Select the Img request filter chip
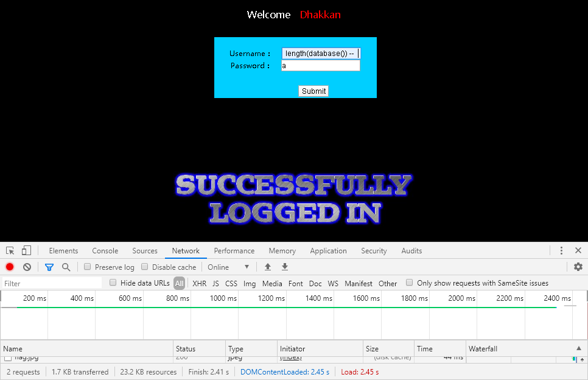588x380 pixels. click(x=249, y=283)
